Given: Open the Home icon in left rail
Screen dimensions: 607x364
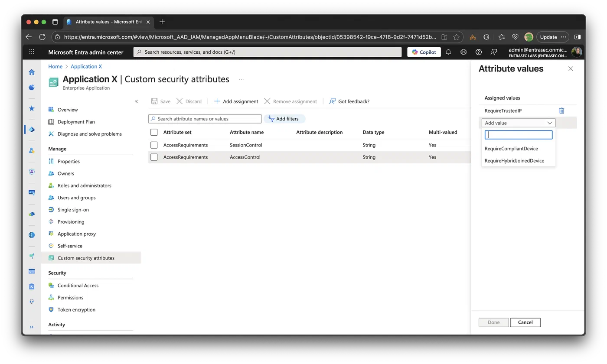Looking at the screenshot, I should pyautogui.click(x=32, y=72).
